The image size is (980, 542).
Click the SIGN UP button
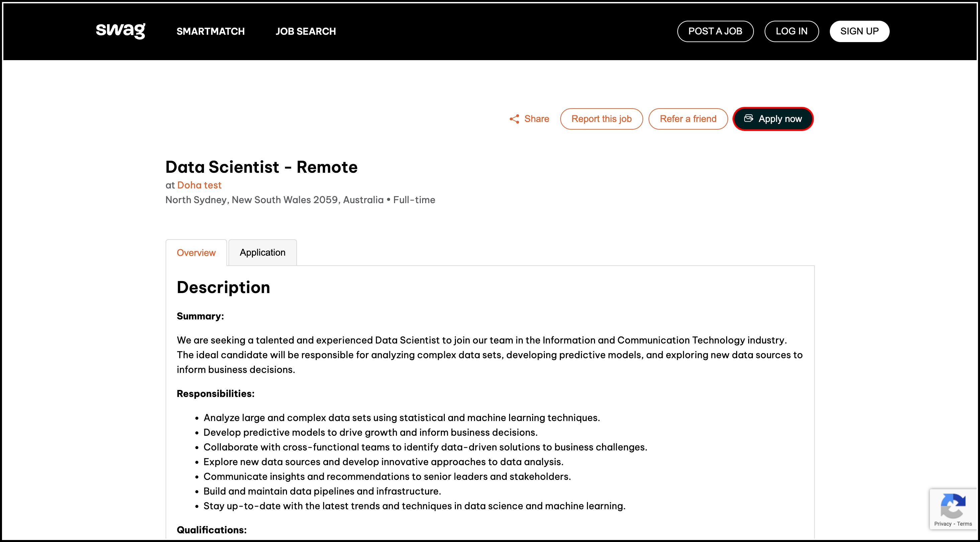pyautogui.click(x=859, y=31)
